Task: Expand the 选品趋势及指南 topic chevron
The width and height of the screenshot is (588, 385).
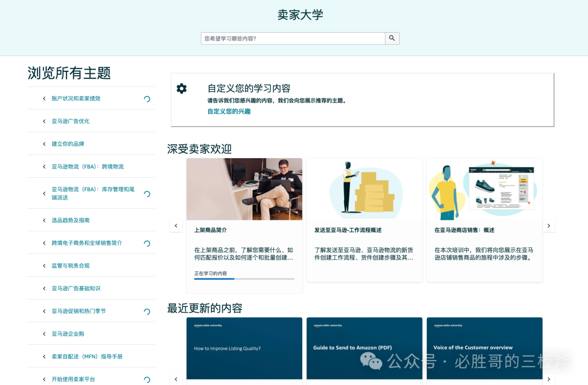Action: 44,220
